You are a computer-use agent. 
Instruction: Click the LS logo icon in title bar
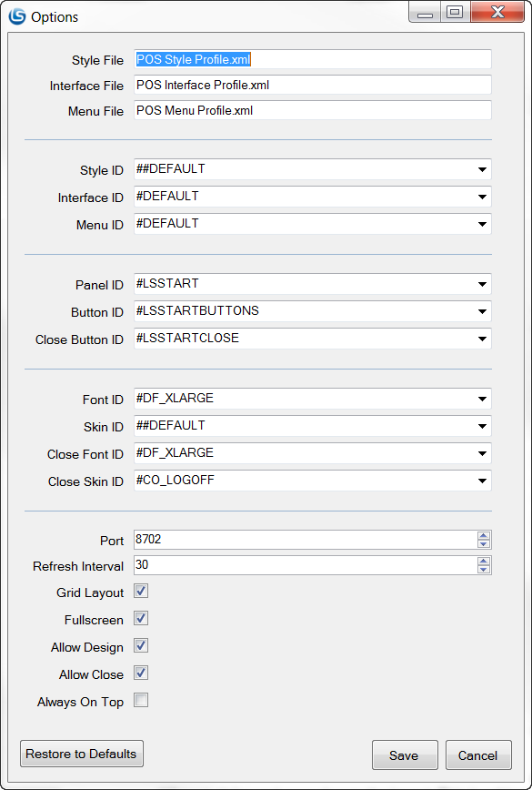point(17,16)
